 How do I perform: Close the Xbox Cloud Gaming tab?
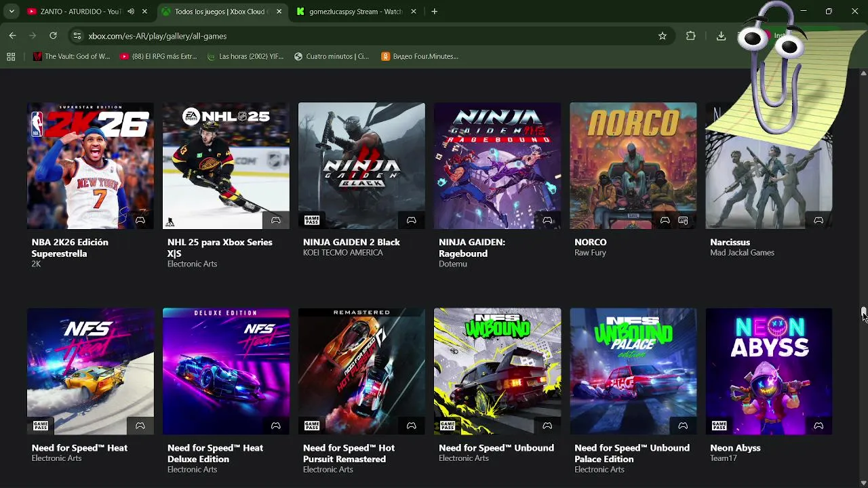pyautogui.click(x=279, y=12)
